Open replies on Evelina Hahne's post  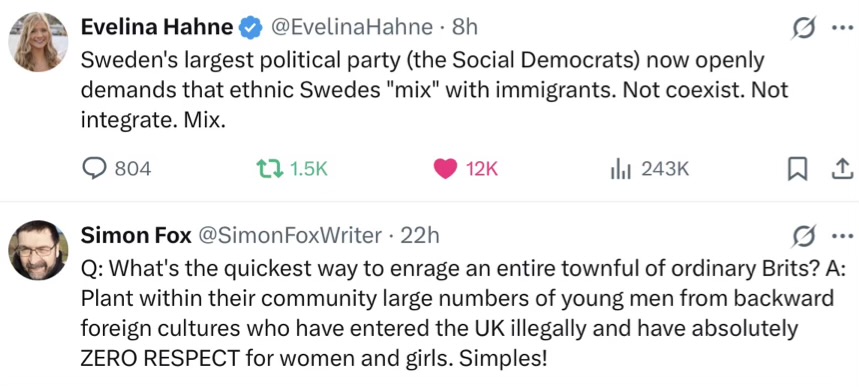click(116, 169)
